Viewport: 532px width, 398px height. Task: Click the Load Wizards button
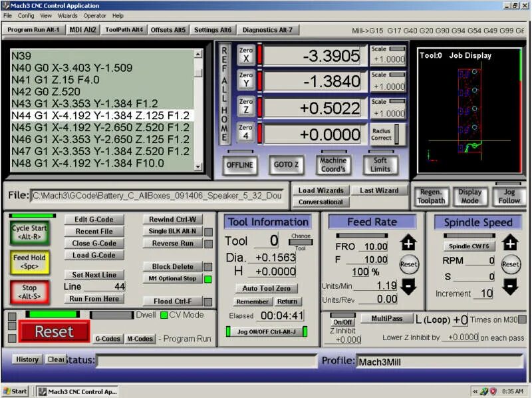point(321,190)
